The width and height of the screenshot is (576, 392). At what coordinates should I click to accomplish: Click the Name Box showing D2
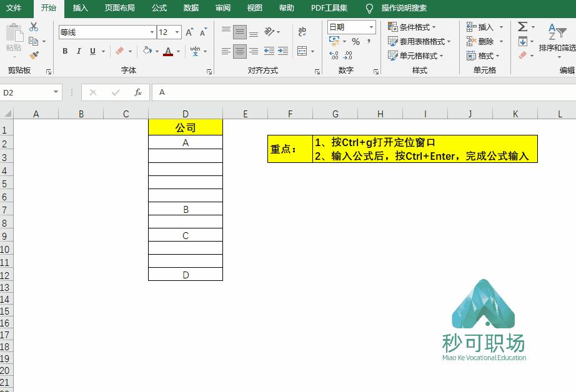pyautogui.click(x=25, y=91)
